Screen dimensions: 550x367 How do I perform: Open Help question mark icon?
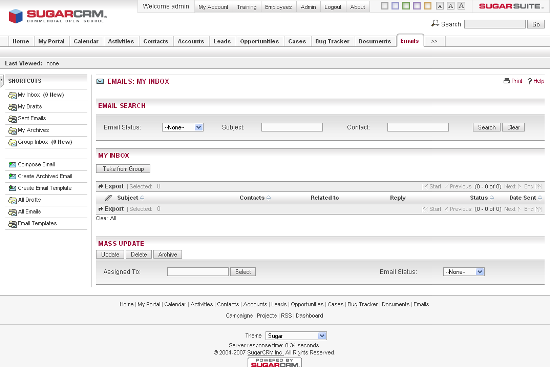[x=530, y=81]
